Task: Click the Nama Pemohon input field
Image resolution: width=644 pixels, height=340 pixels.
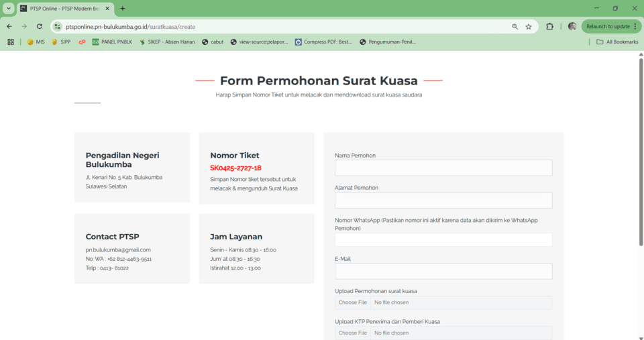Action: (x=443, y=168)
